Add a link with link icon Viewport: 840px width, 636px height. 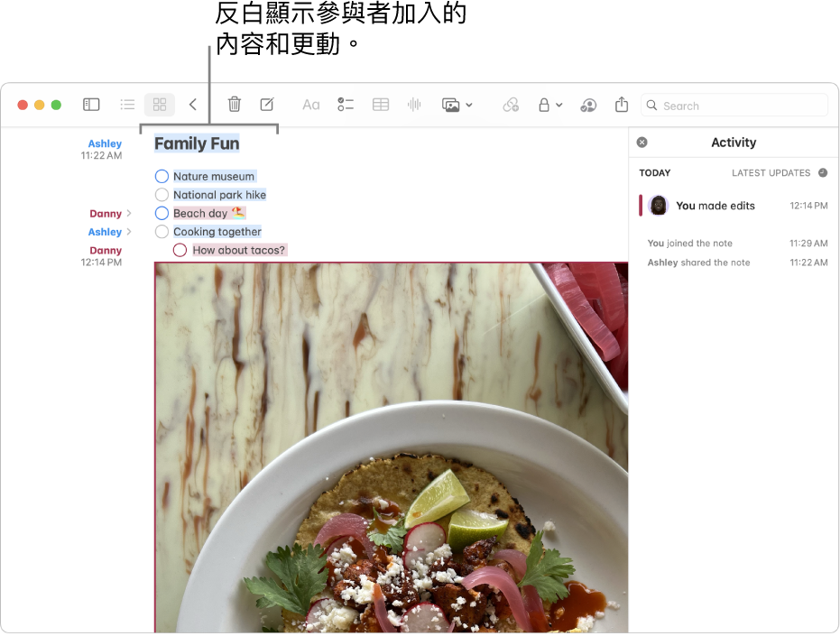click(511, 105)
